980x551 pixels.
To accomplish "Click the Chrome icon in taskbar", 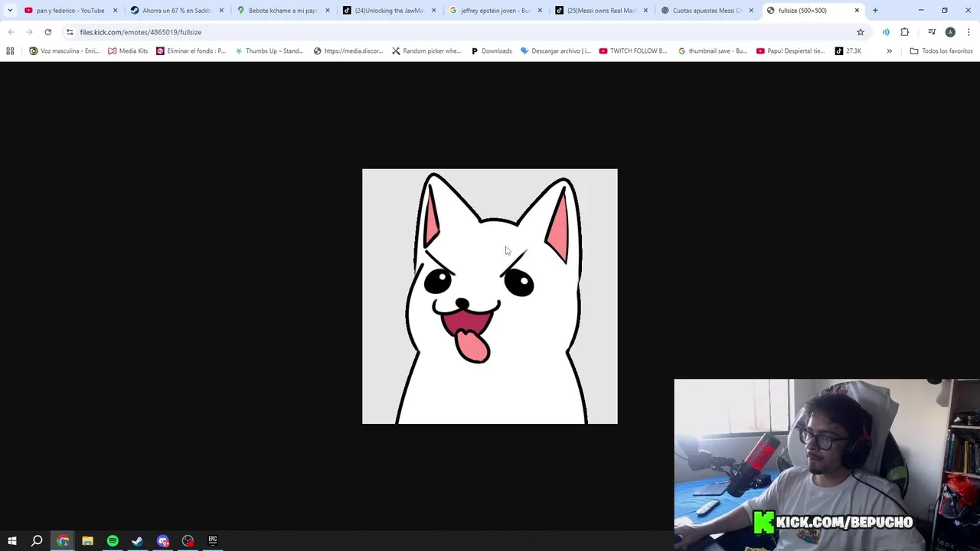I will click(x=63, y=541).
